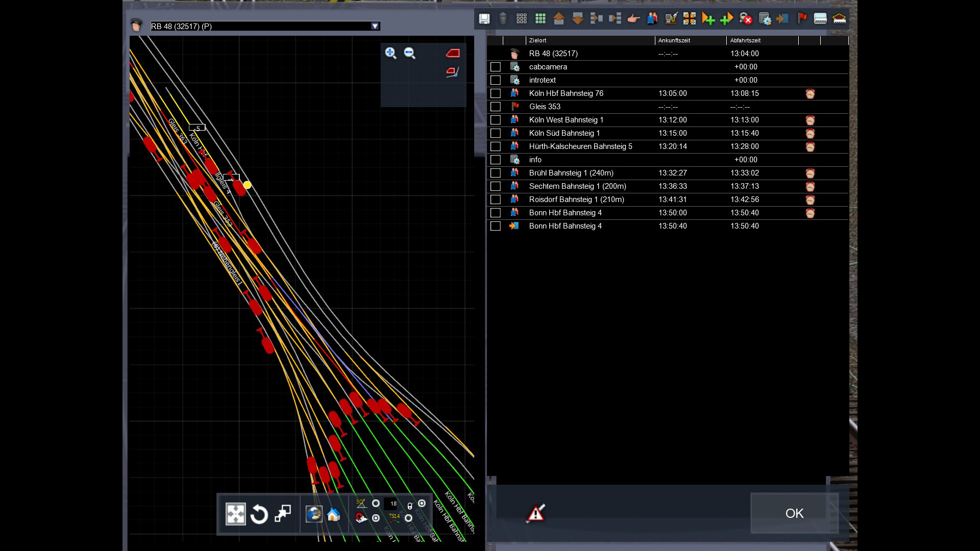Click the orange arrow with trailing green plus

708,19
